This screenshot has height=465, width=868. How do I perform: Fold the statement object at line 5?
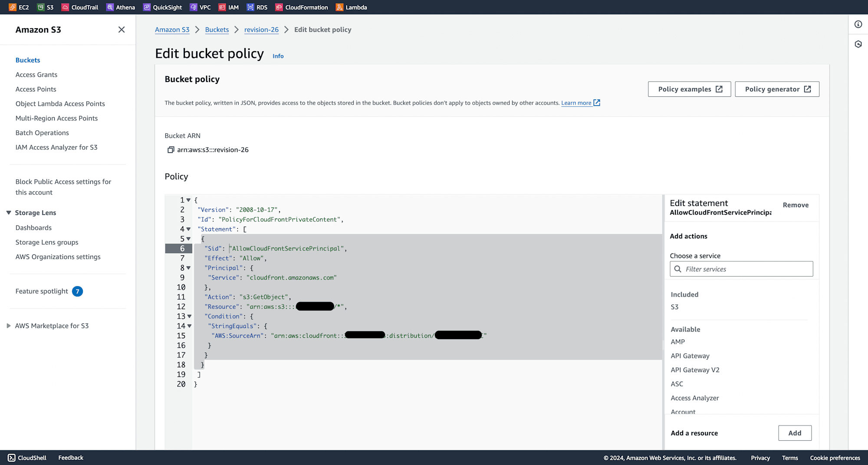(188, 239)
